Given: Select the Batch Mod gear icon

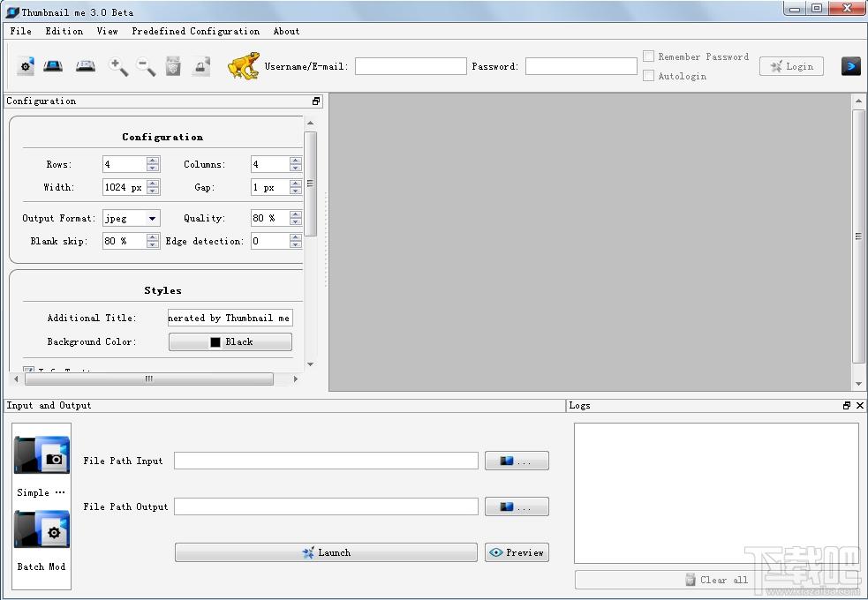Looking at the screenshot, I should tap(42, 529).
